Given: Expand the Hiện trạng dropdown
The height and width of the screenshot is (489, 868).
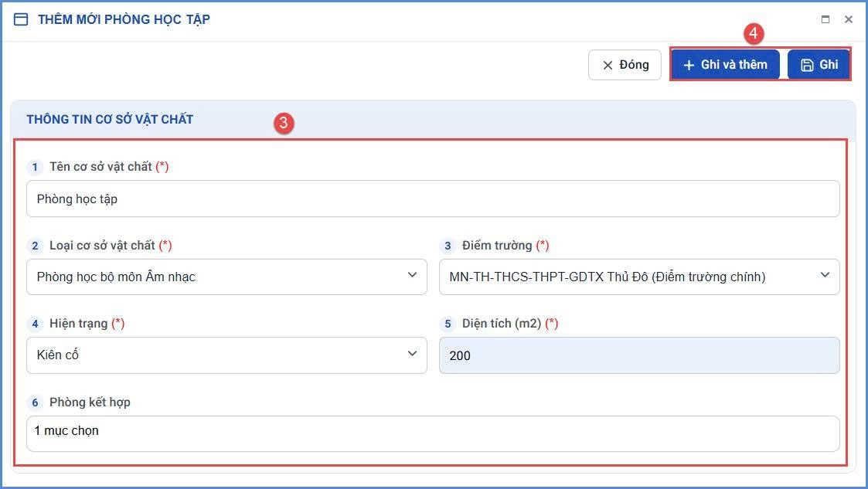Looking at the screenshot, I should pos(227,355).
